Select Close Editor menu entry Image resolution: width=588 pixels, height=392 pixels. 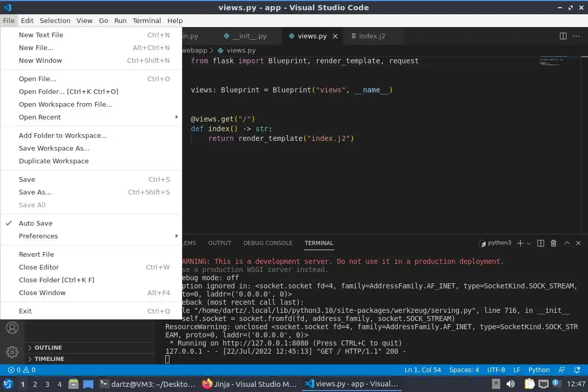click(91, 267)
